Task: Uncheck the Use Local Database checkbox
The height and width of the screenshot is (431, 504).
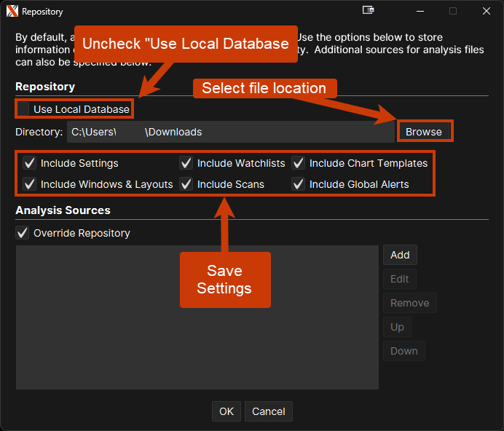Action: [24, 109]
